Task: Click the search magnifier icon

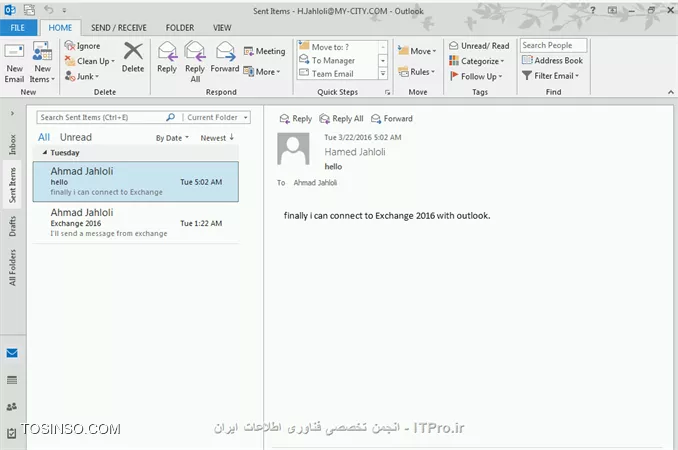Action: tap(171, 117)
